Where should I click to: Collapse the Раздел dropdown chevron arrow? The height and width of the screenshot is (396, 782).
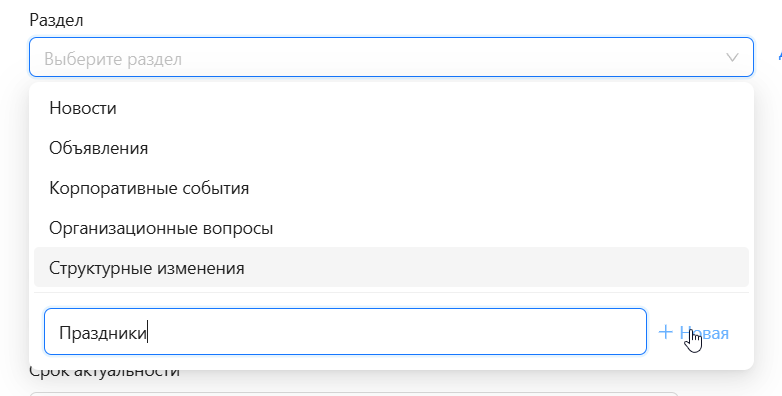point(732,57)
